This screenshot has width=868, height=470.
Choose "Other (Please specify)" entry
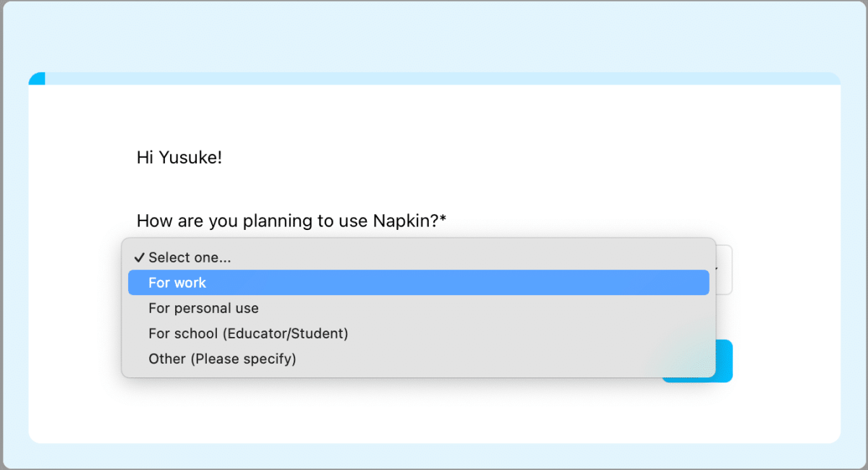coord(222,359)
